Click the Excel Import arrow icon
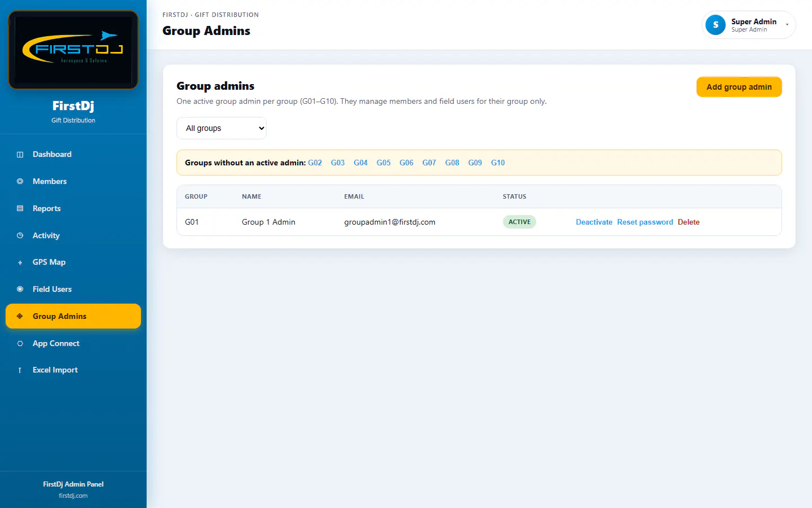Viewport: 812px width, 508px height. coord(20,370)
